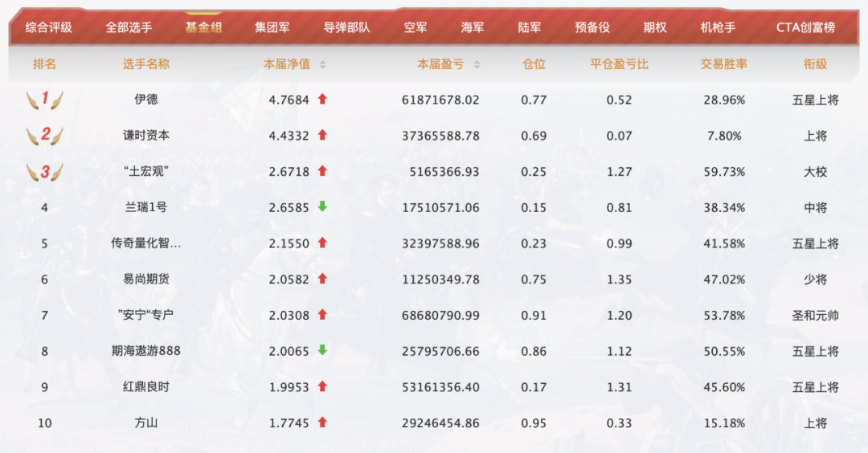Screen dimensions: 868x453
Task: Click net value 2.6585
Action: point(289,208)
